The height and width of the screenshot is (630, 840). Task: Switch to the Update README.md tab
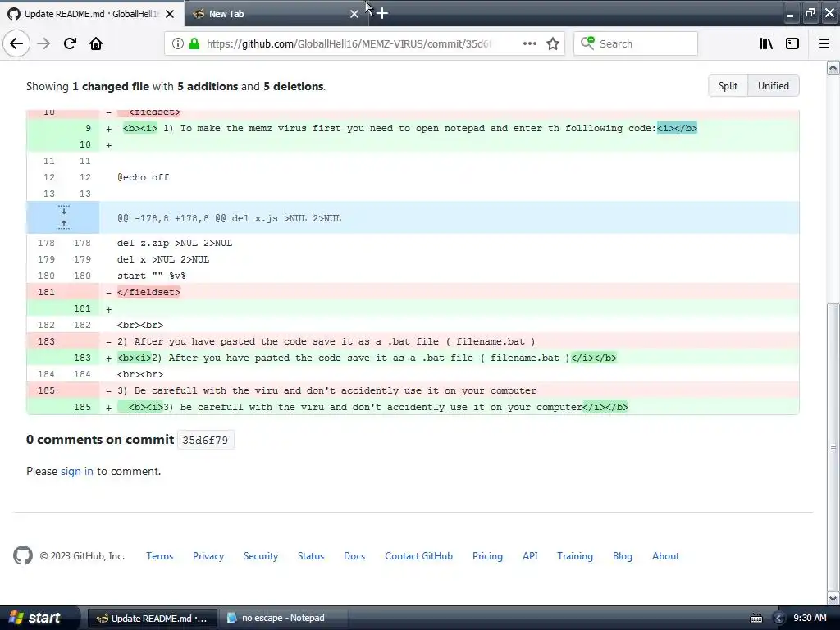pyautogui.click(x=92, y=14)
